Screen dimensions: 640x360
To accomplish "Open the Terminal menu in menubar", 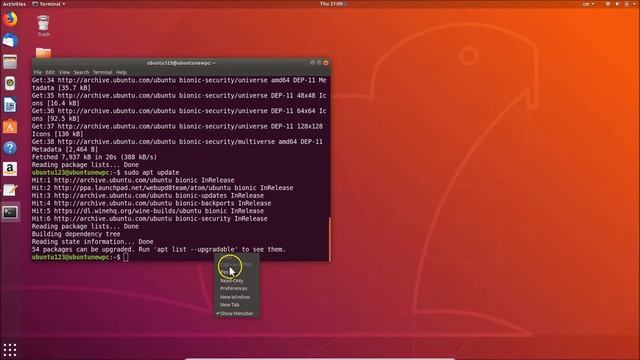I will (x=102, y=72).
